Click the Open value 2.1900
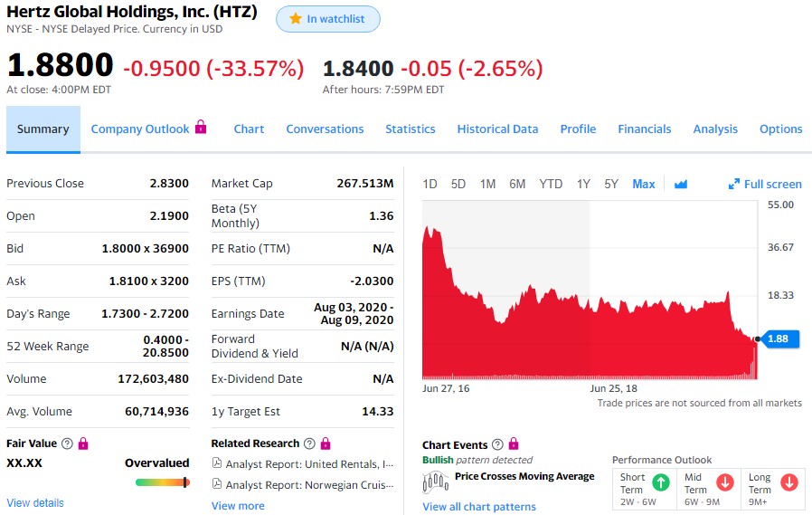The width and height of the screenshot is (812, 515). [169, 216]
